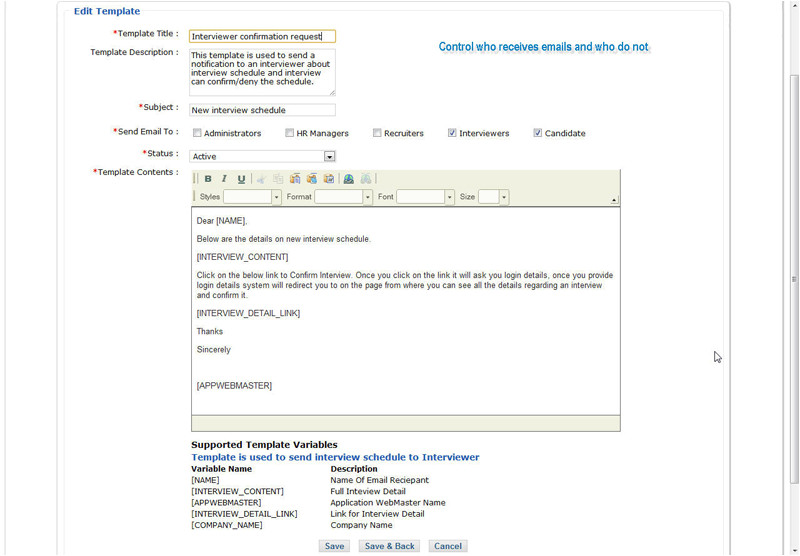
Task: Open the Styles dropdown in the editor
Action: coord(276,197)
